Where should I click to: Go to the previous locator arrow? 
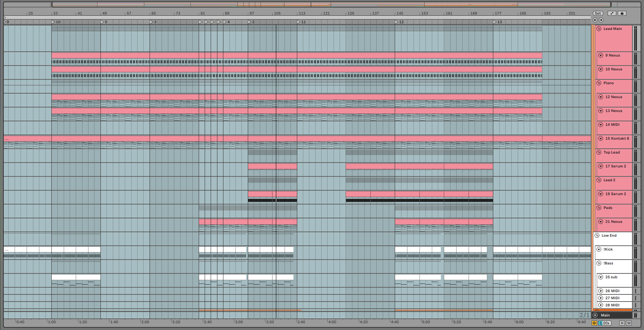click(595, 20)
